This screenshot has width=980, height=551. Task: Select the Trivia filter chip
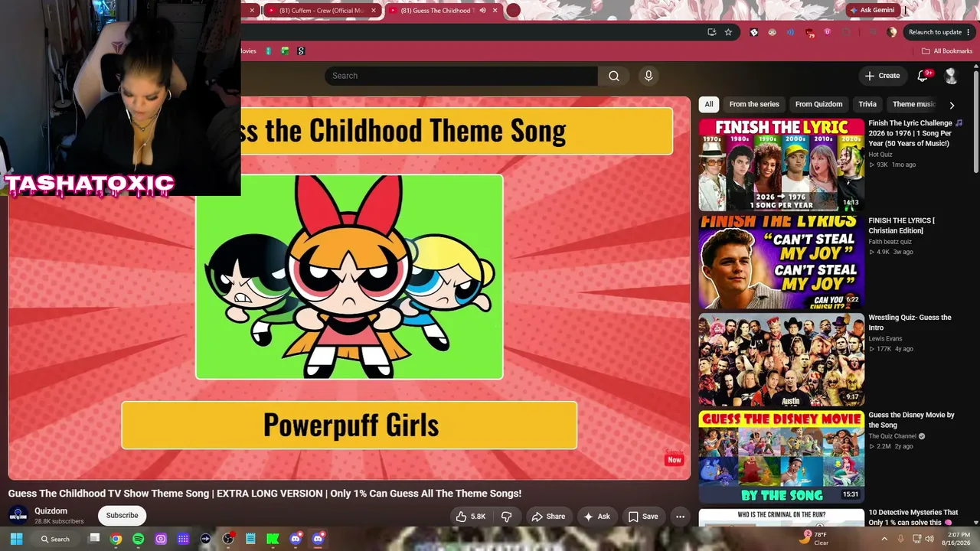point(867,104)
